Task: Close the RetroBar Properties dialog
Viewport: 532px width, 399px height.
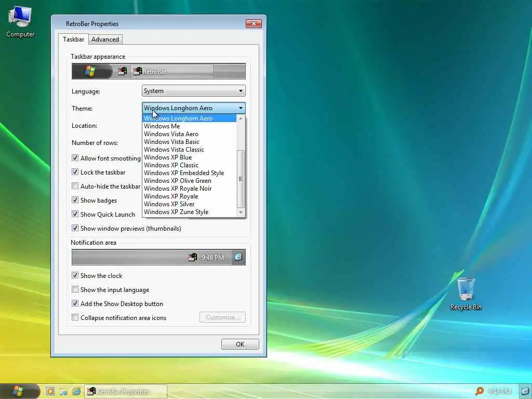Action: pos(254,24)
